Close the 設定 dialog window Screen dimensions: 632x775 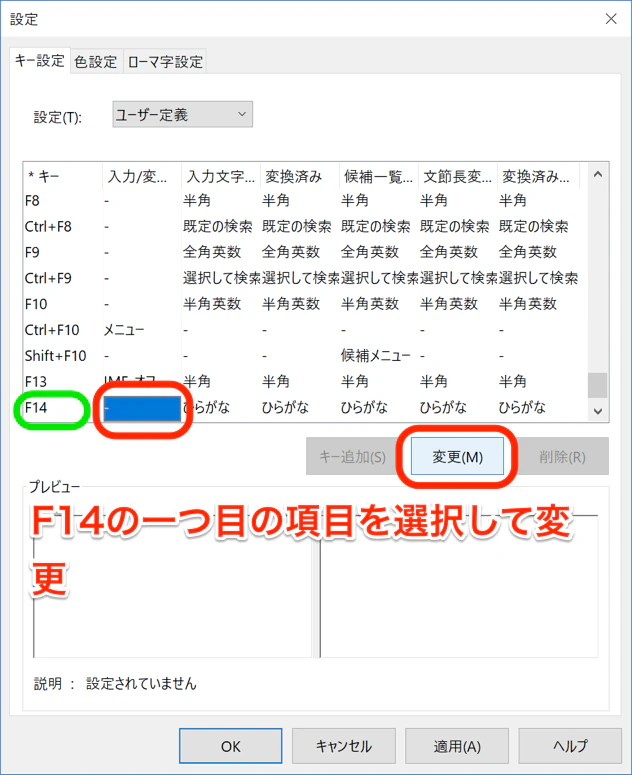[x=611, y=19]
